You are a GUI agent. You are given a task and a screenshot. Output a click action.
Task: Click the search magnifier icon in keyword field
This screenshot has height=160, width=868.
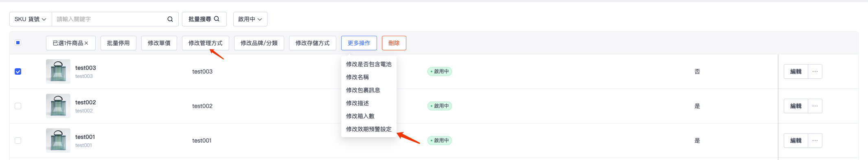coord(170,19)
